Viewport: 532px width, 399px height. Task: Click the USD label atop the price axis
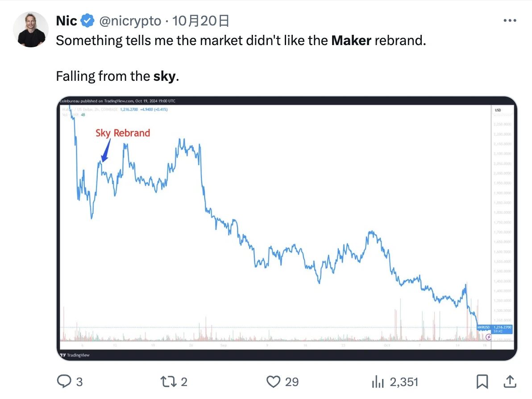pos(498,110)
